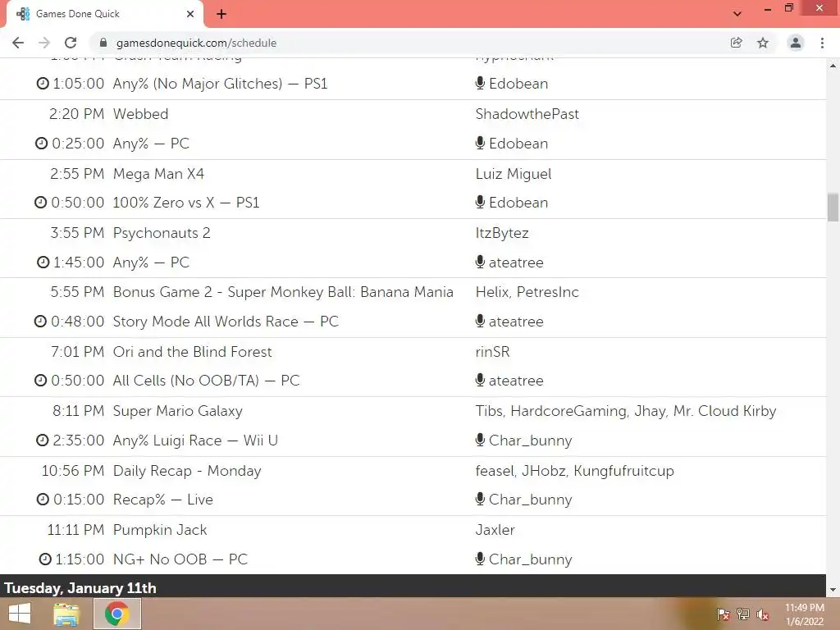840x630 pixels.
Task: Open the Chrome profile avatar
Action: [796, 43]
